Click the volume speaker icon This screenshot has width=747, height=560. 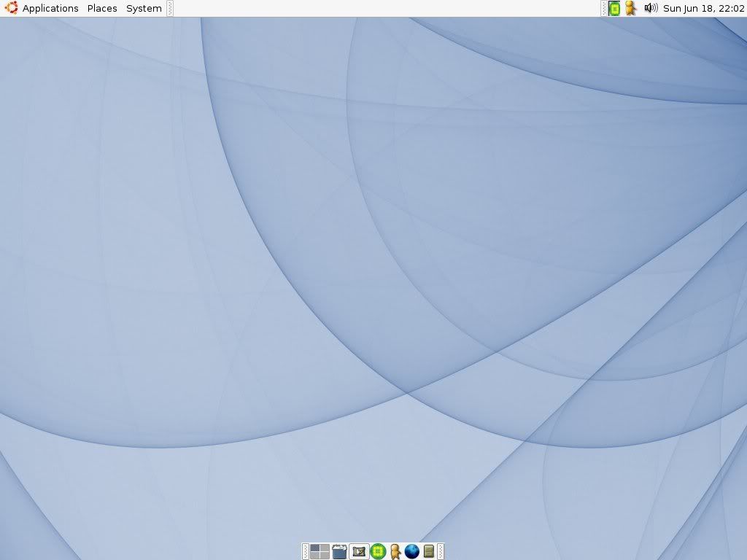[651, 9]
